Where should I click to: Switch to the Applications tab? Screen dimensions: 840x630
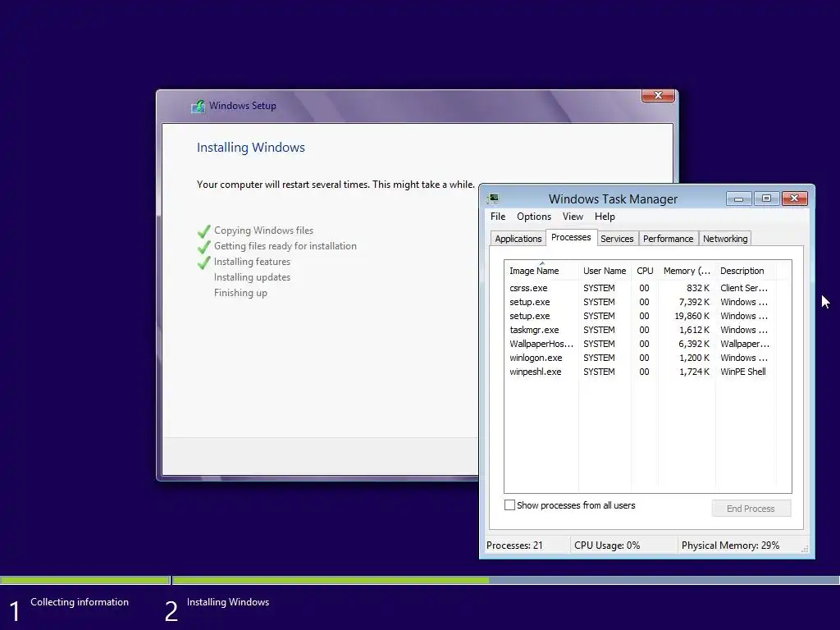point(518,239)
